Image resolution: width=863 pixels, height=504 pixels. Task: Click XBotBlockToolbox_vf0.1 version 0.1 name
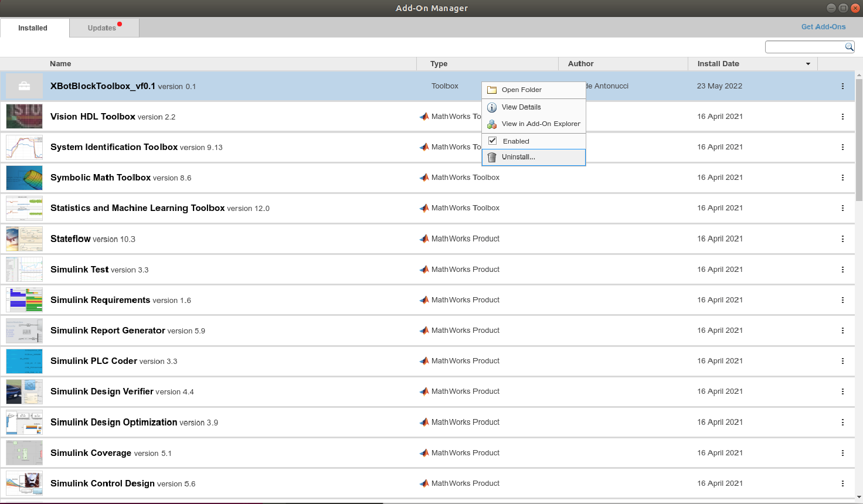click(123, 86)
